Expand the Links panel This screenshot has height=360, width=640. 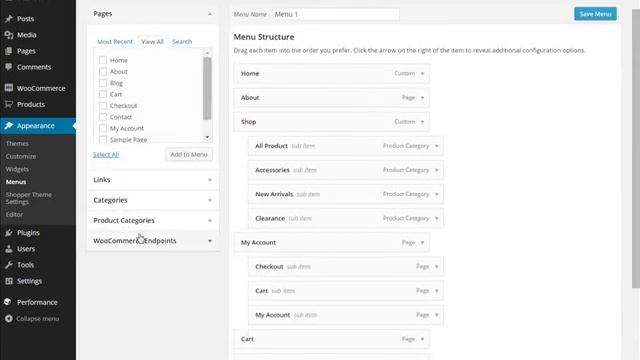pos(210,180)
